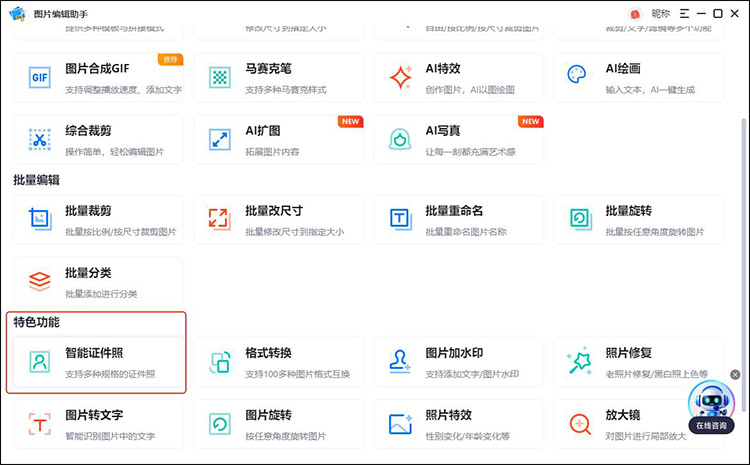Launch AI绘画 palette icon
Viewport: 750px width, 465px height.
pos(576,75)
